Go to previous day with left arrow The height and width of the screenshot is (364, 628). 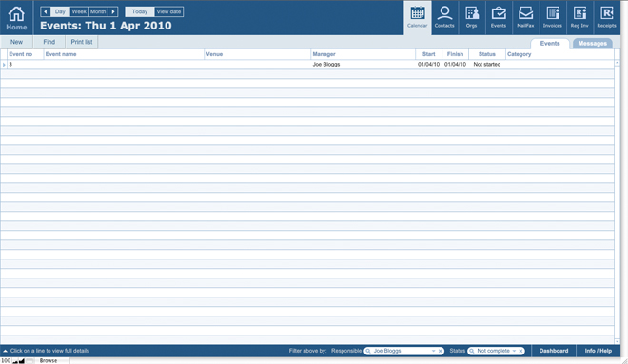point(46,11)
